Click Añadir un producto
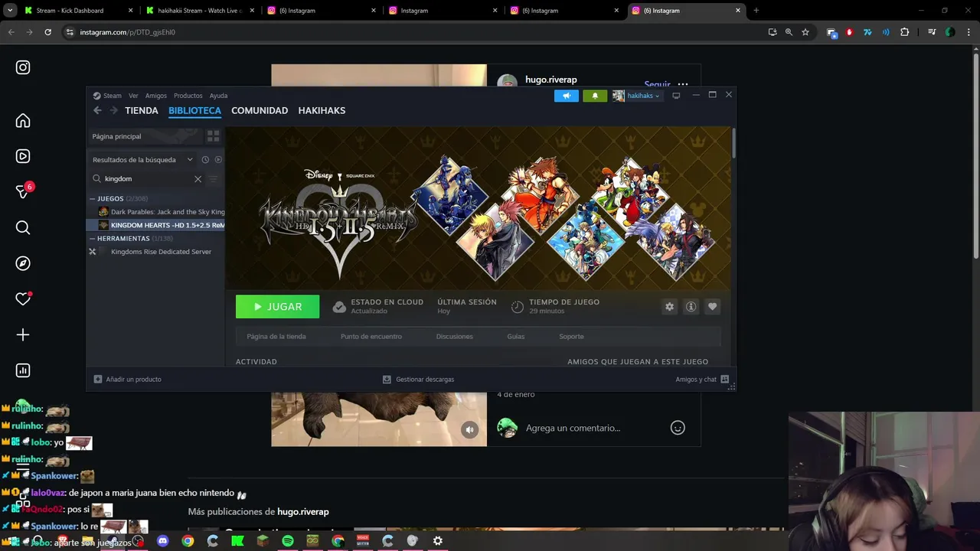This screenshot has width=980, height=551. tap(127, 380)
